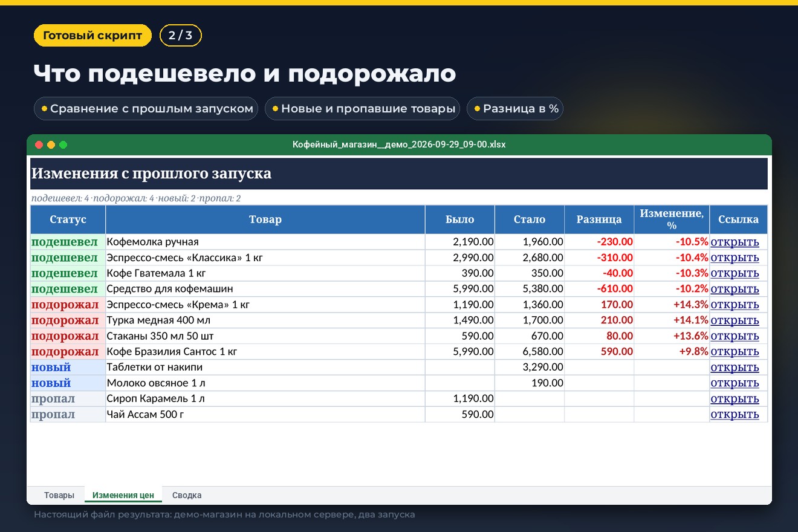Image resolution: width=798 pixels, height=532 pixels.
Task: Select the cell showing -10.5%
Action: 672,242
